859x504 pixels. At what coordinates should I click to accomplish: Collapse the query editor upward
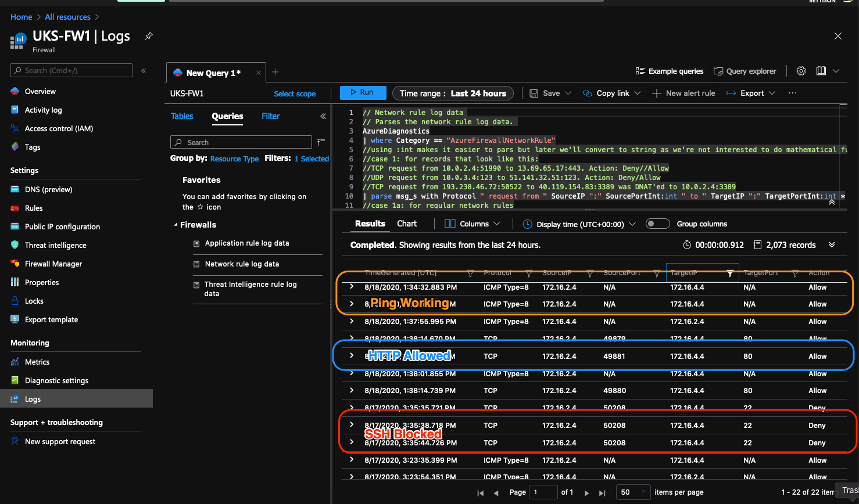click(832, 201)
